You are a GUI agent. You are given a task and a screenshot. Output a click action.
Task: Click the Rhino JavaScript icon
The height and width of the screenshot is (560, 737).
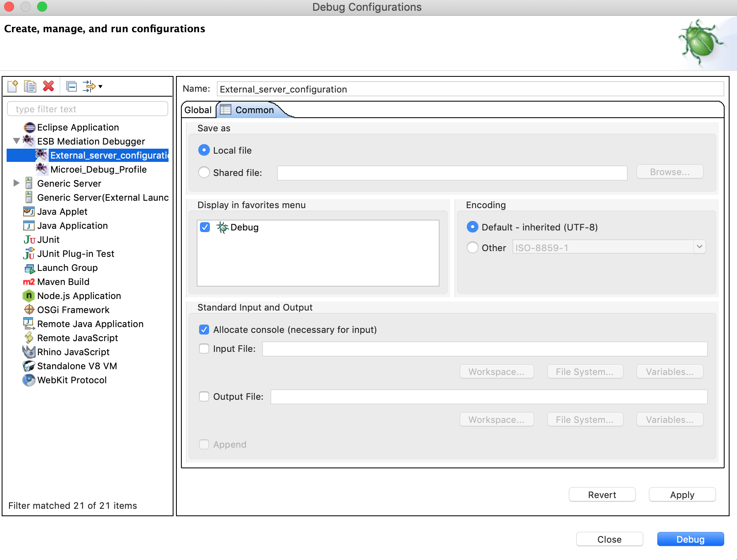pos(29,352)
